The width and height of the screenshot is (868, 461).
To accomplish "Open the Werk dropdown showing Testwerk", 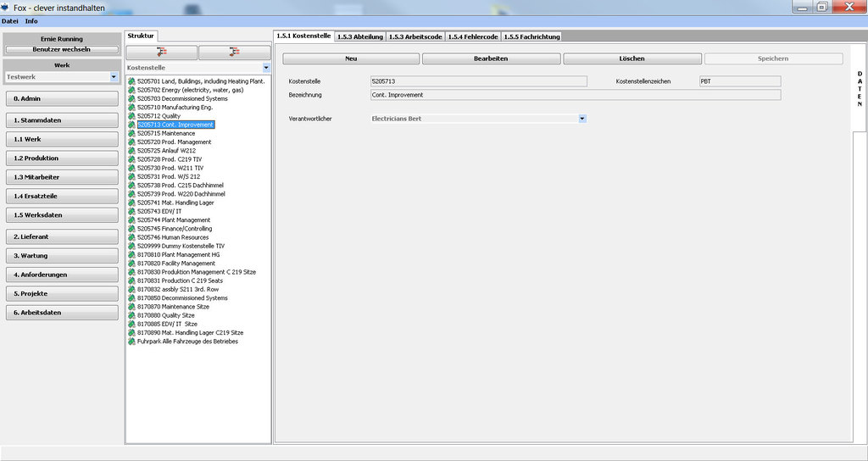I will pos(114,77).
